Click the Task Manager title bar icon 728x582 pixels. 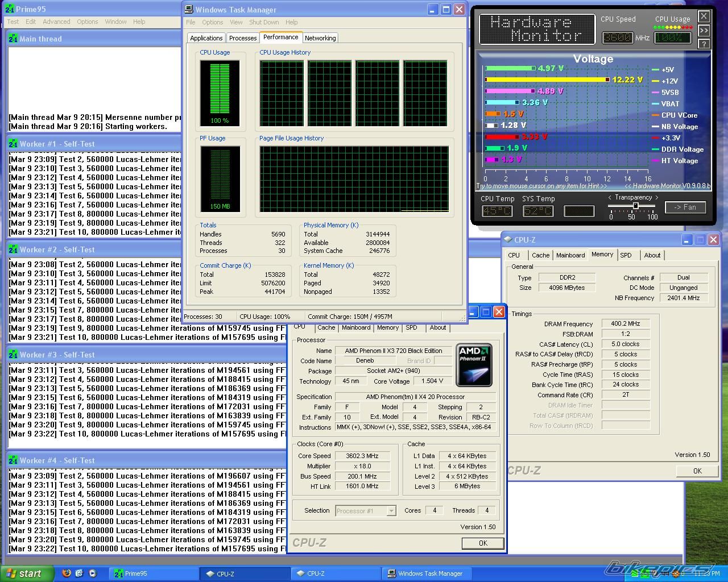pos(189,9)
